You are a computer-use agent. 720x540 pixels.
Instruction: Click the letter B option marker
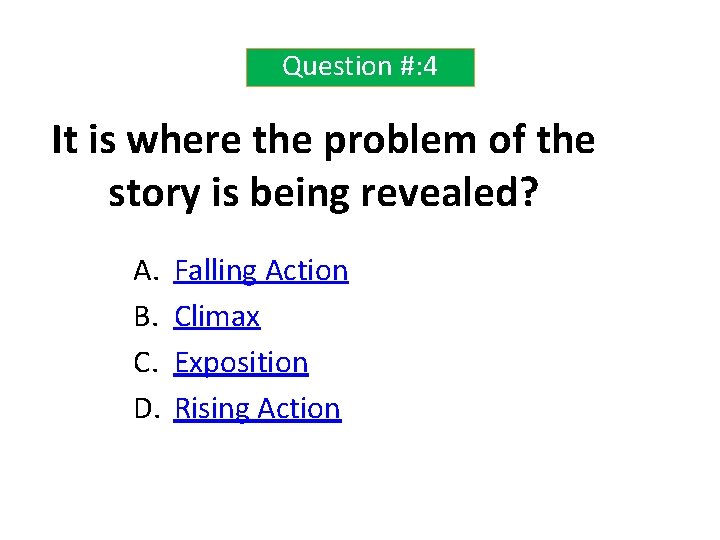(142, 317)
